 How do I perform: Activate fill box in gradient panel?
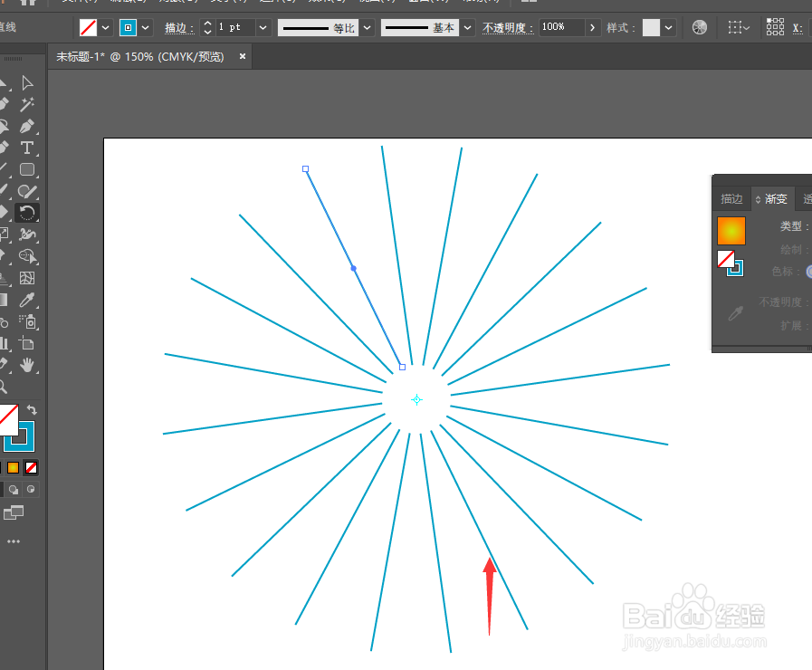coord(725,258)
